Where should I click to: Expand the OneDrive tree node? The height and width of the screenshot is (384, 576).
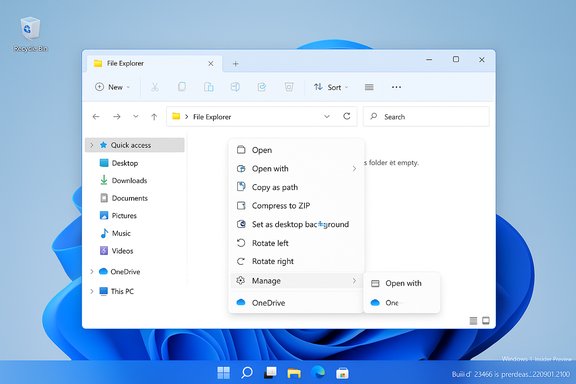pos(92,272)
